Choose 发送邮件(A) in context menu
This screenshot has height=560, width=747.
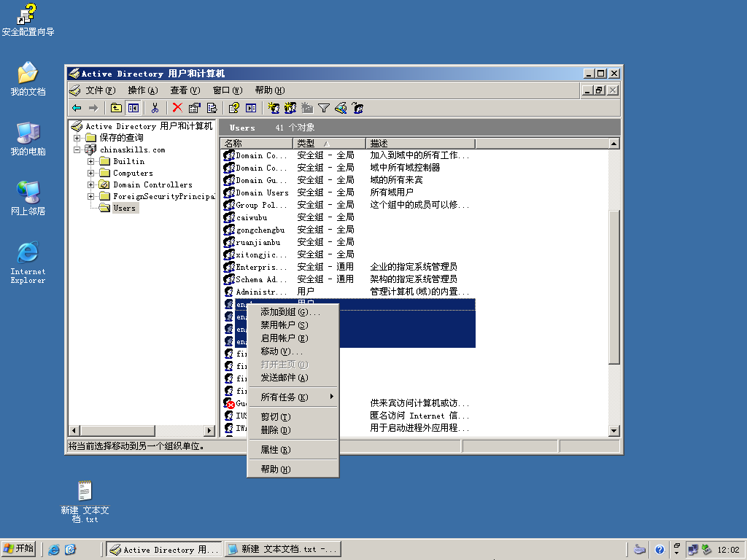(x=293, y=378)
